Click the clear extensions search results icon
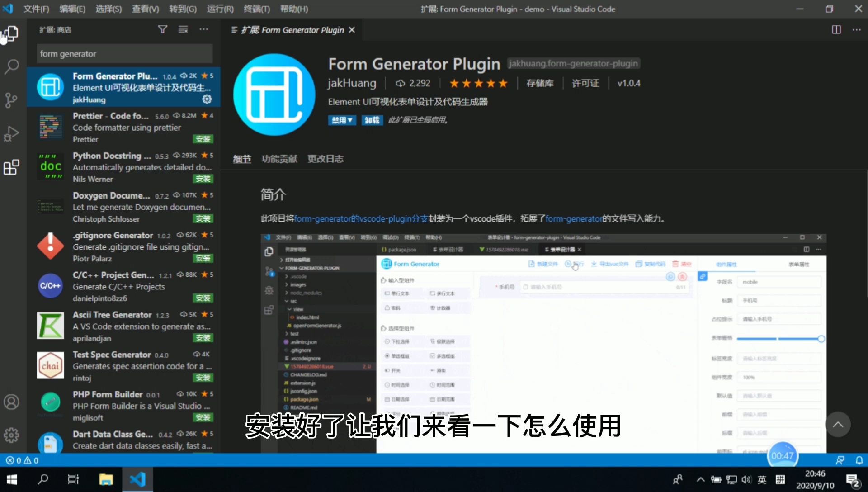The width and height of the screenshot is (868, 492). (x=183, y=29)
